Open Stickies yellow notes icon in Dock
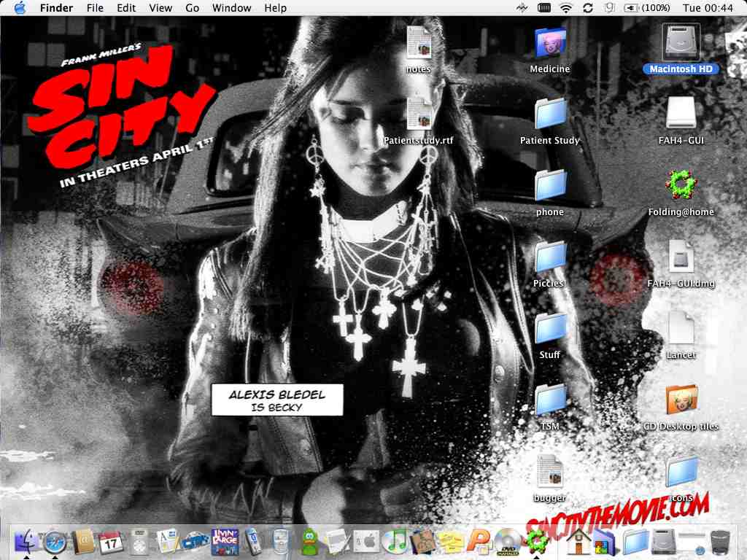 [451, 542]
